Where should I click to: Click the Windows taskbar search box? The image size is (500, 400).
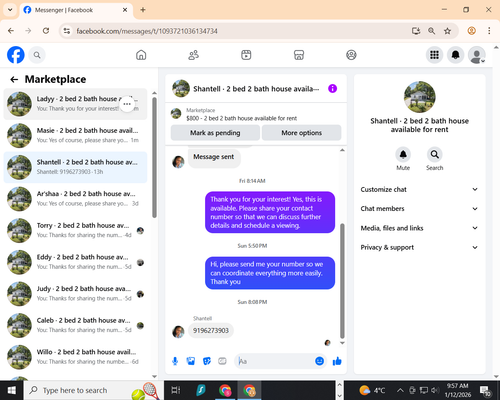(x=94, y=390)
